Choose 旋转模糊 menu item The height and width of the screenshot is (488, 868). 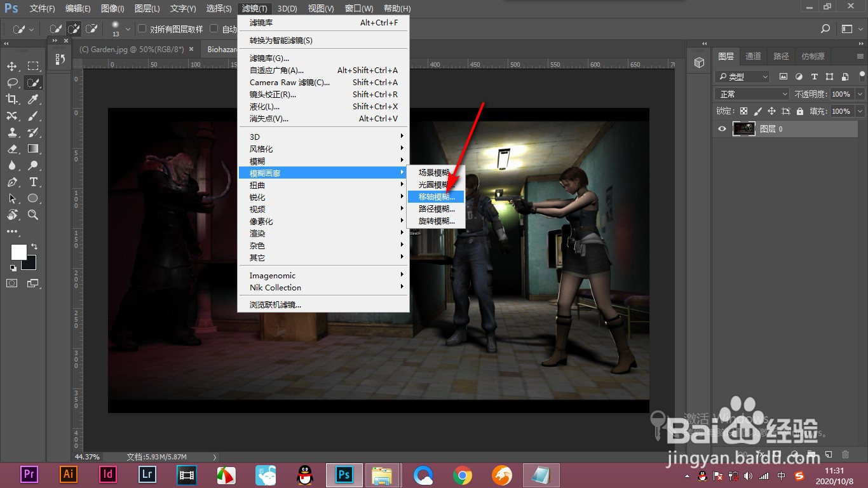tap(437, 221)
